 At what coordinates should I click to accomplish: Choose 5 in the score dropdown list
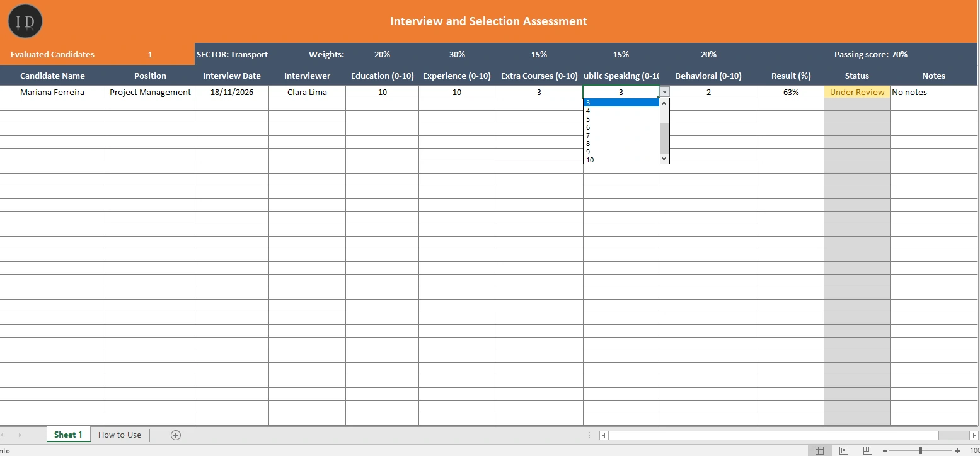pos(621,119)
